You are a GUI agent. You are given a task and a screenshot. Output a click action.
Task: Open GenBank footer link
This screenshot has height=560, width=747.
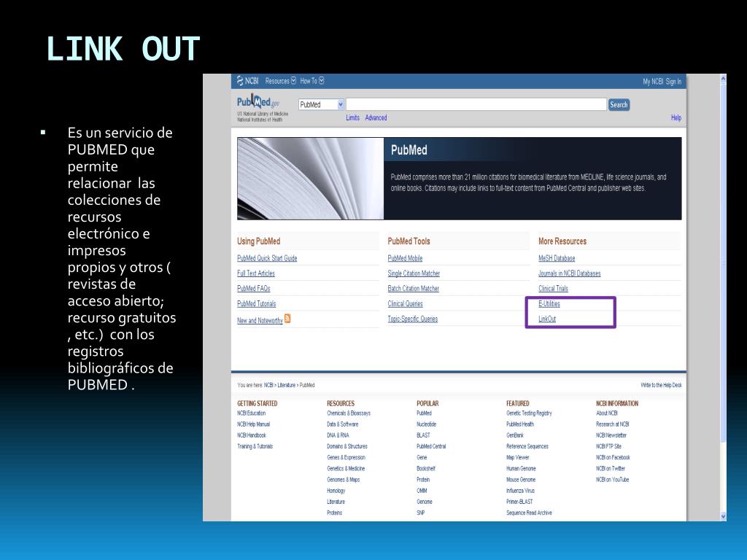click(x=515, y=435)
